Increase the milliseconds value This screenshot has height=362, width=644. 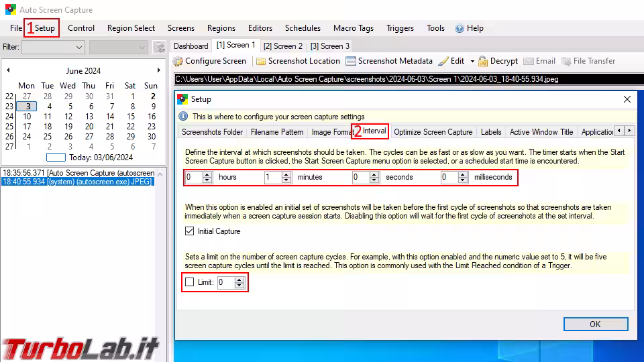click(463, 174)
